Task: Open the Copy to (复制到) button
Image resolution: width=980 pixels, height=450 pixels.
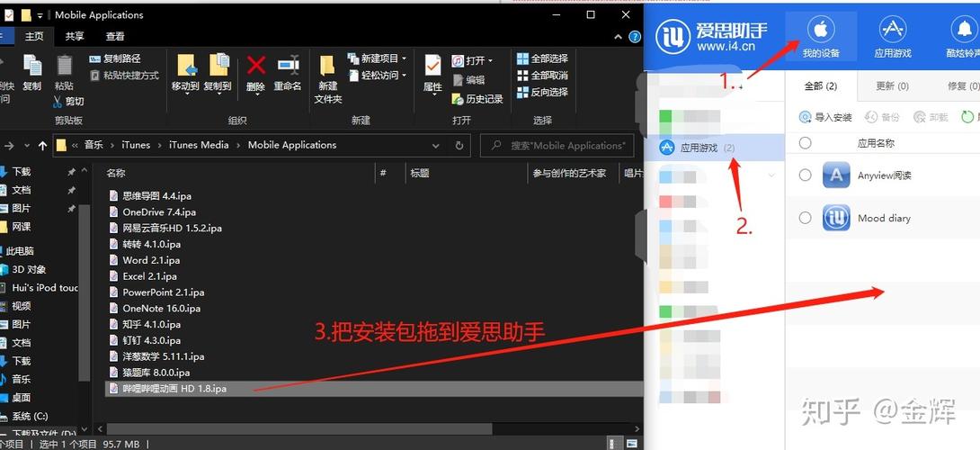Action: [x=218, y=72]
